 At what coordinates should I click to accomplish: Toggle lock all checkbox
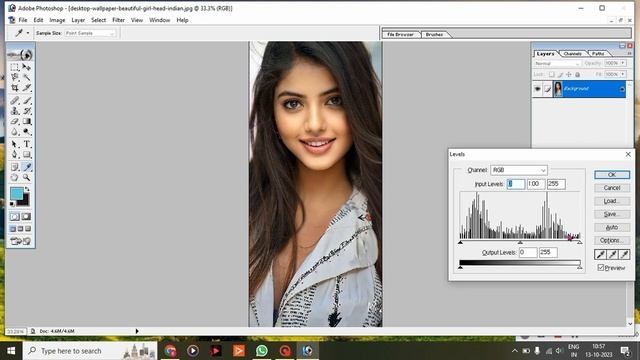tap(577, 75)
